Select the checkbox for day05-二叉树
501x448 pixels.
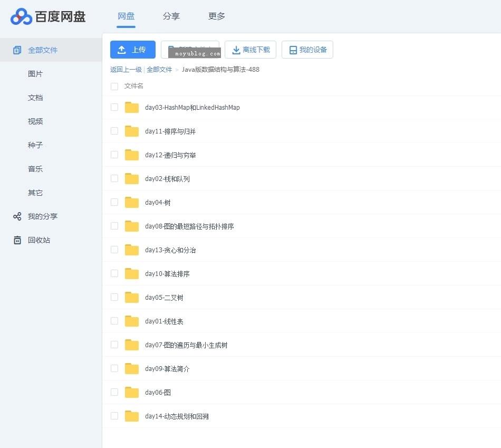tap(114, 297)
